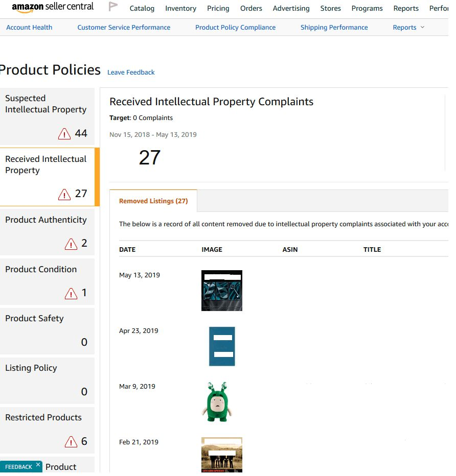This screenshot has height=476, width=456.
Task: Open the Shipping Performance link
Action: pyautogui.click(x=334, y=28)
